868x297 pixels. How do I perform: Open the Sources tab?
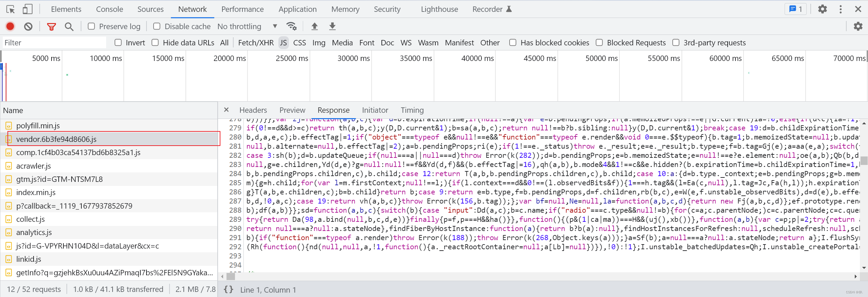151,9
